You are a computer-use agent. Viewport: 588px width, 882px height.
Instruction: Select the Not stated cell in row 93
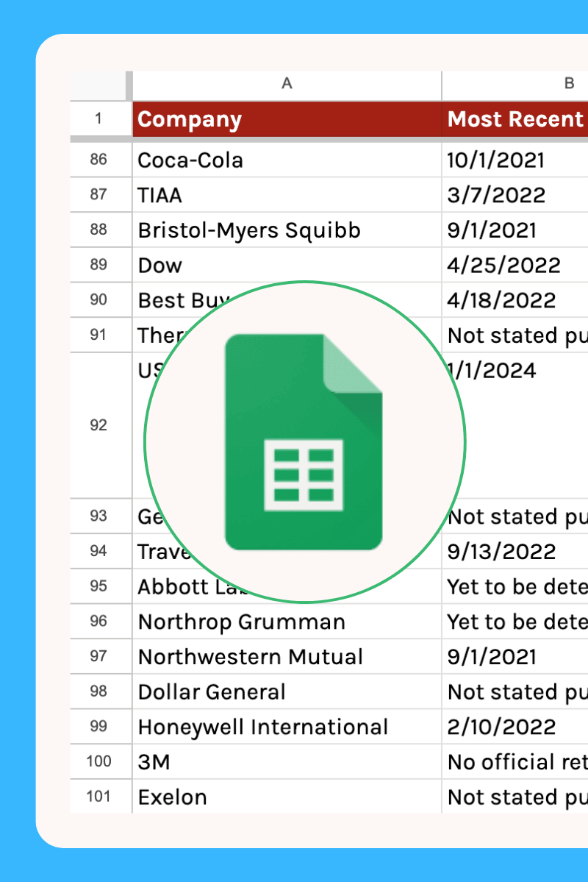[515, 516]
